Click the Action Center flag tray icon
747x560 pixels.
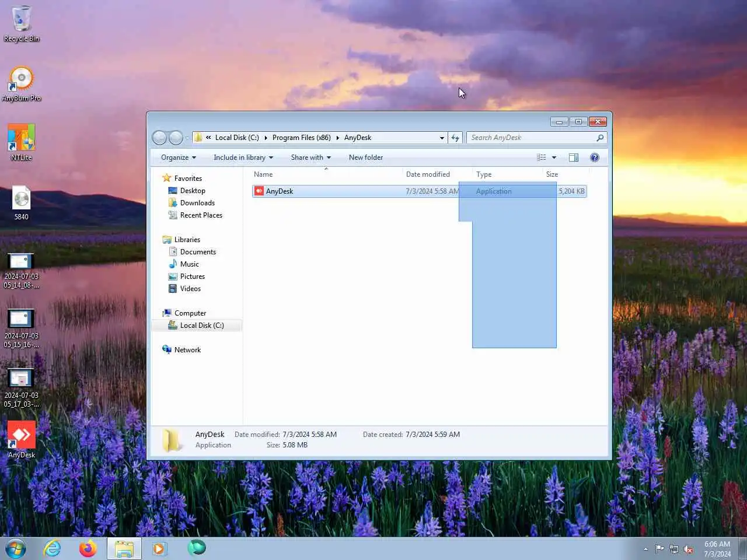[x=660, y=549]
